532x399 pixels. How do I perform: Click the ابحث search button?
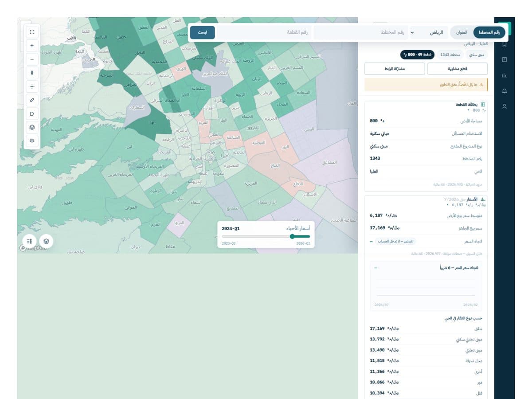coord(203,32)
